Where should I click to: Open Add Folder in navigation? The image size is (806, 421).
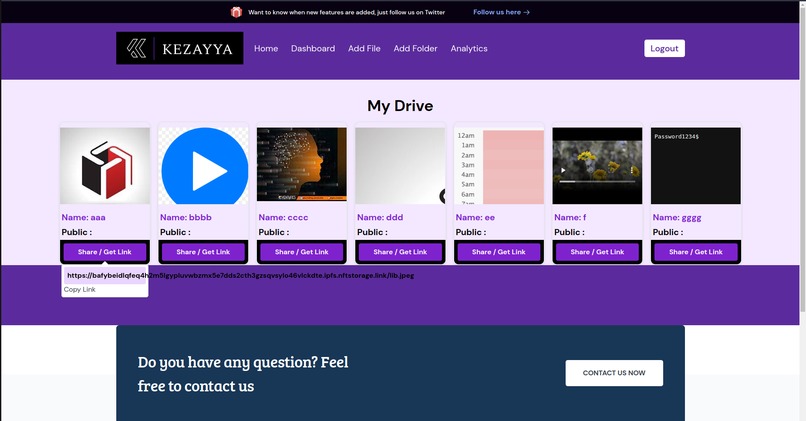tap(415, 48)
